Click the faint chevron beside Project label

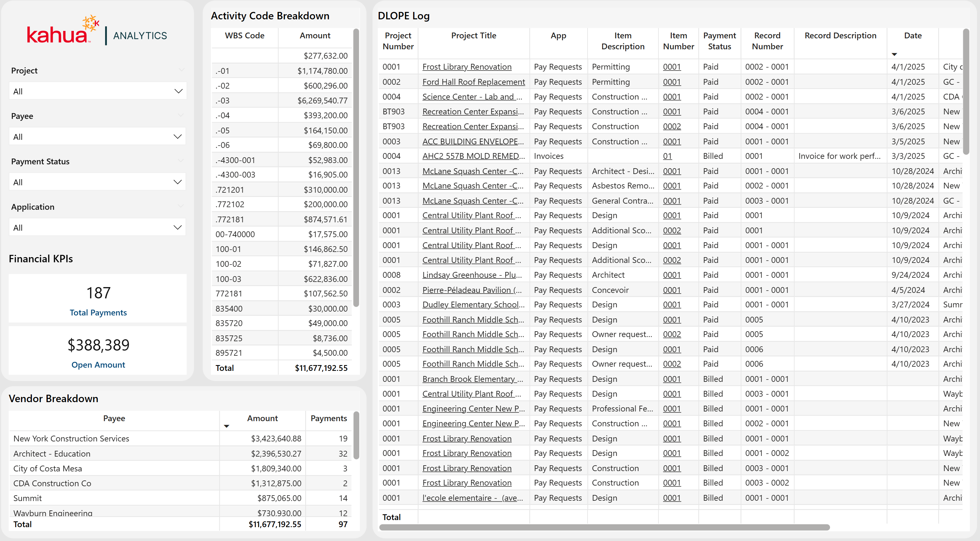coord(182,70)
